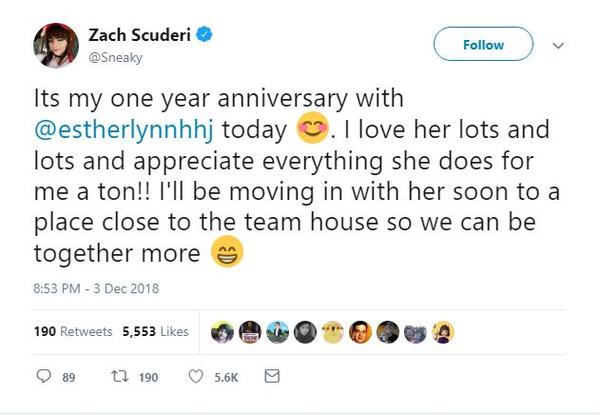This screenshot has height=415, width=600.
Task: Open direct message envelope icon
Action: [271, 376]
